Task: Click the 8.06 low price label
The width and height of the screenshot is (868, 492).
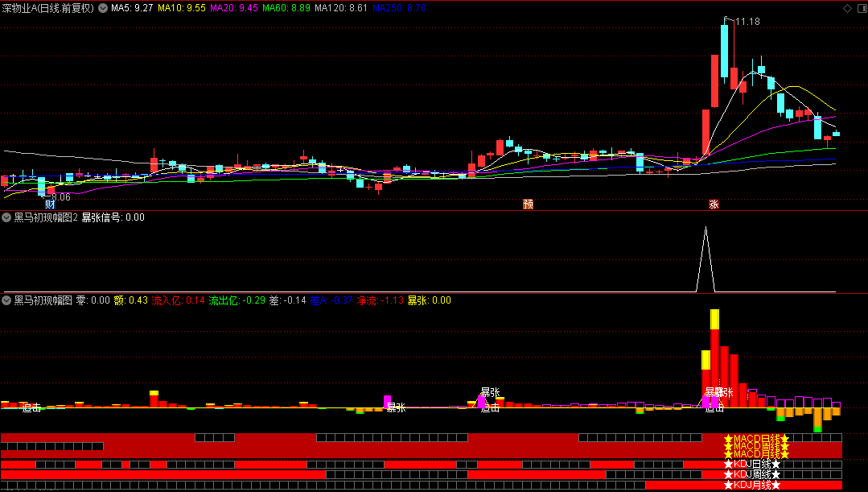Action: [x=61, y=197]
